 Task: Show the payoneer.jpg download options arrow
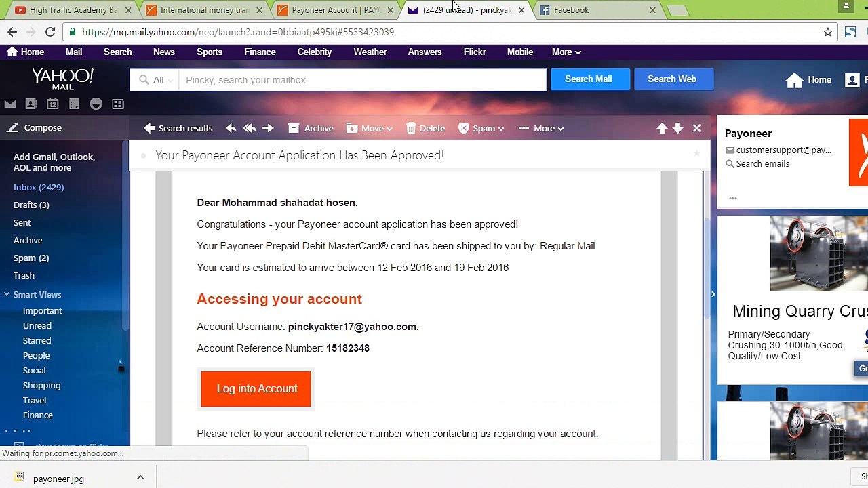pos(140,478)
